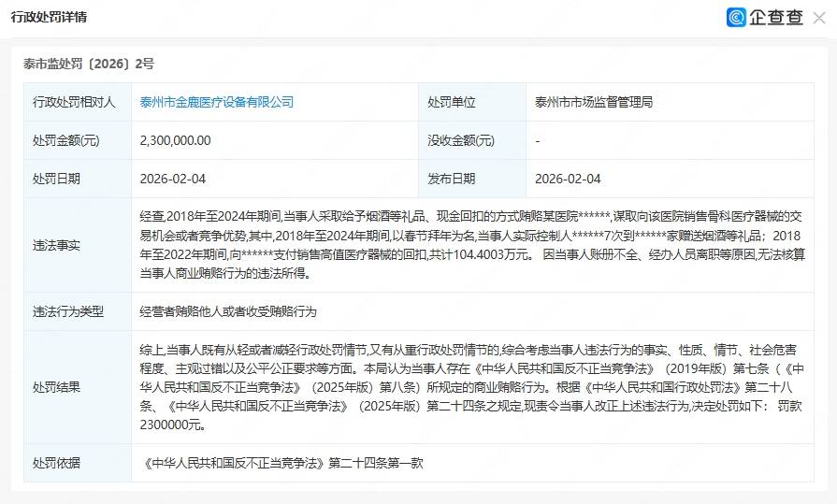Click the 没收金额(元) label cell
Viewport: 837px width, 504px height.
click(x=461, y=140)
